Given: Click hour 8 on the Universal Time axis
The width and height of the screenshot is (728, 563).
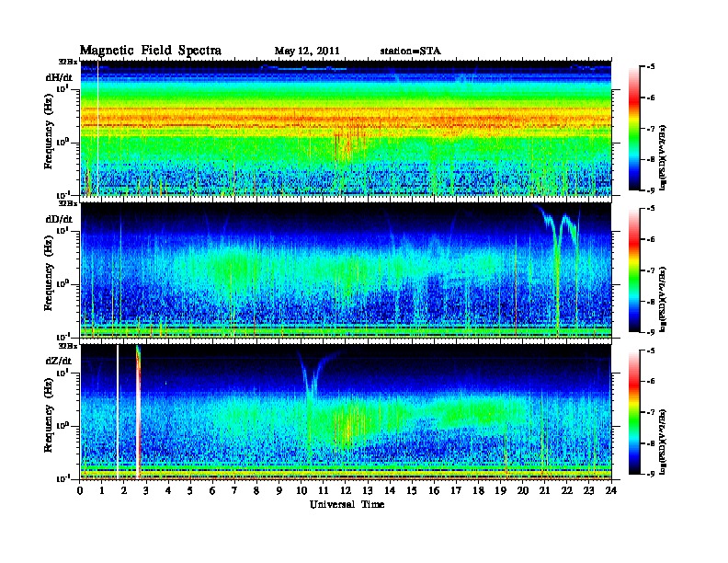Looking at the screenshot, I should click(x=256, y=491).
